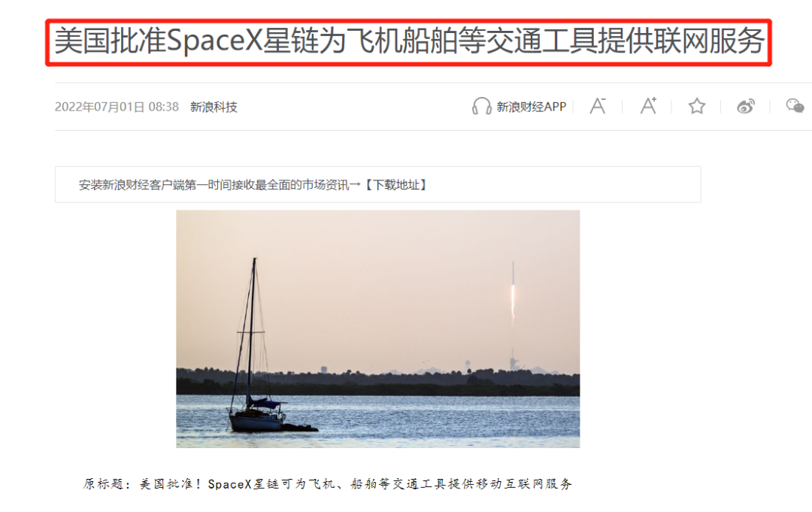Click 联网服务 at the headline end
This screenshot has height=512, width=812.
tap(708, 41)
